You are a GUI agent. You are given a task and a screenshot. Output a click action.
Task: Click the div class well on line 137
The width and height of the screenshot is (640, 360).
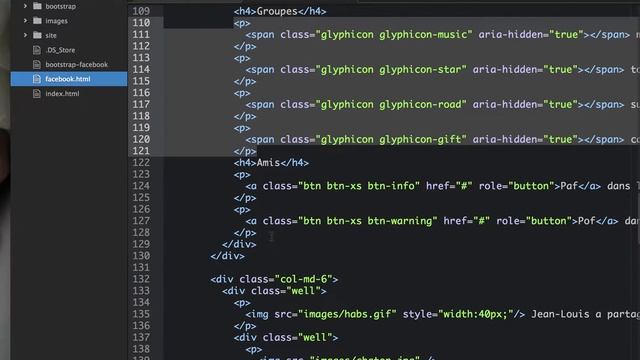click(x=286, y=338)
